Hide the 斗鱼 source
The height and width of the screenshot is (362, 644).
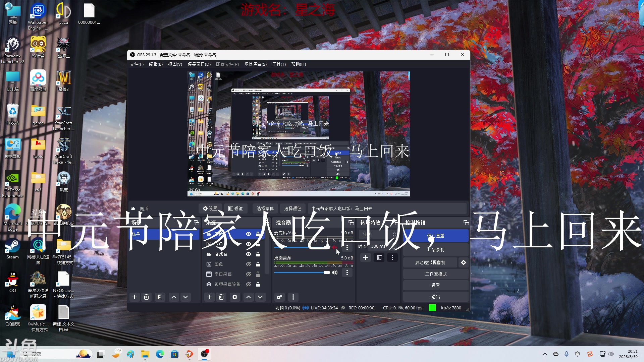pos(249,244)
